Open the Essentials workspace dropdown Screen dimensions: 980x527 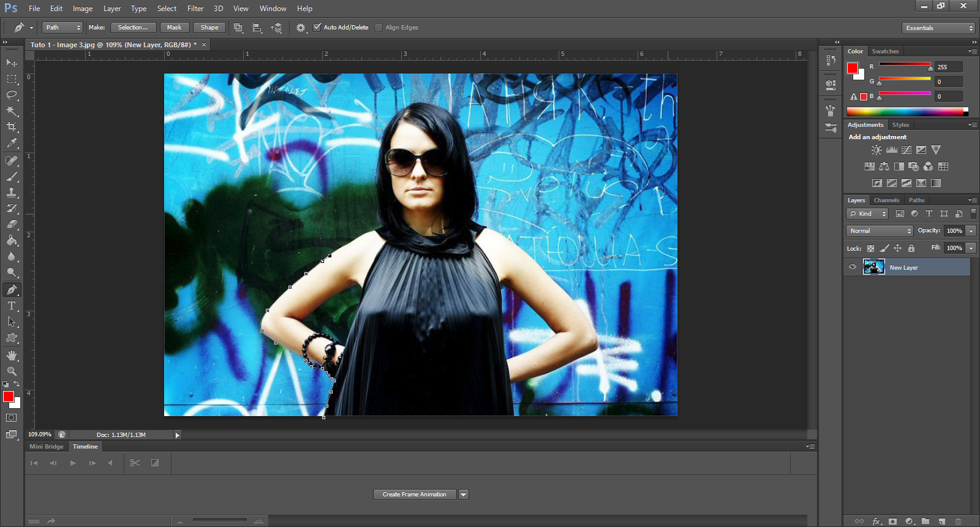(x=938, y=28)
